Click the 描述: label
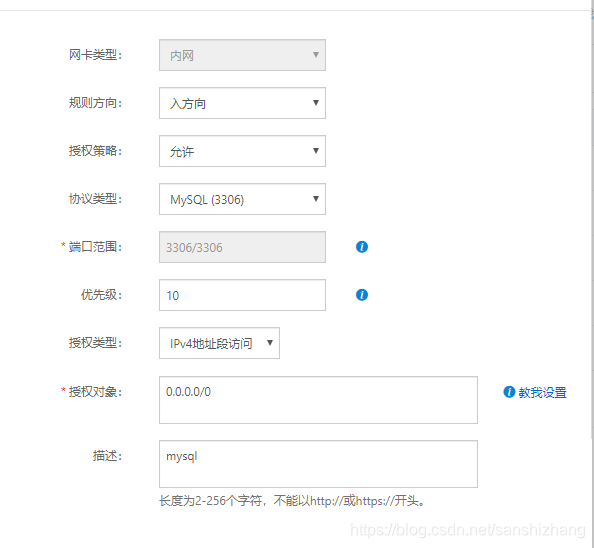Viewport: 594px width, 548px height. (108, 456)
